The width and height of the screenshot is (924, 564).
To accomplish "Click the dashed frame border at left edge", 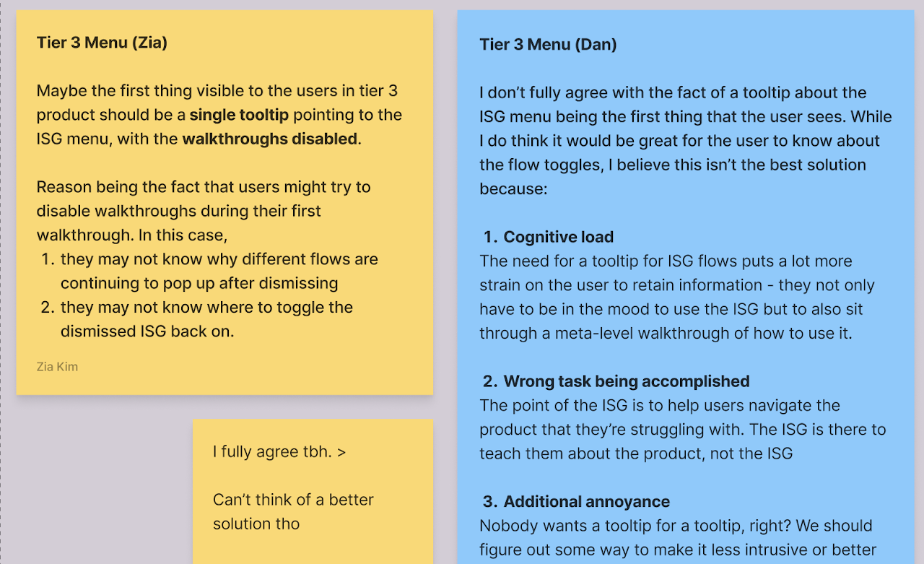I will 1,282.
